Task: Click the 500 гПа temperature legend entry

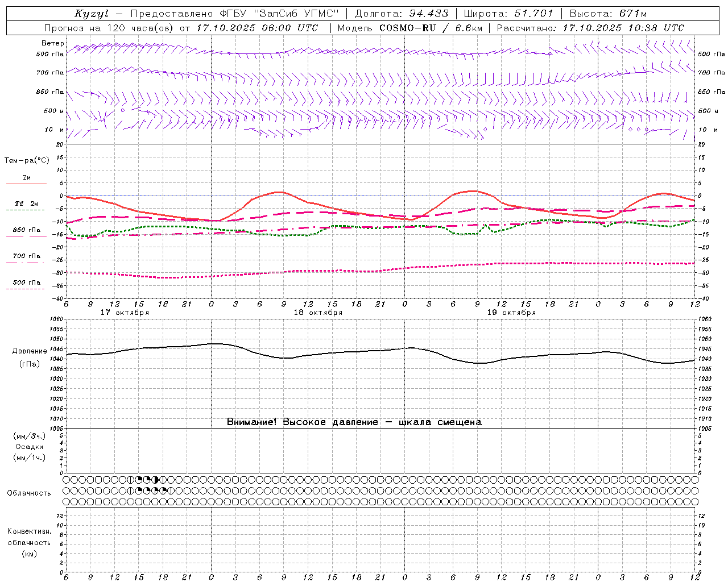Action: point(27,282)
